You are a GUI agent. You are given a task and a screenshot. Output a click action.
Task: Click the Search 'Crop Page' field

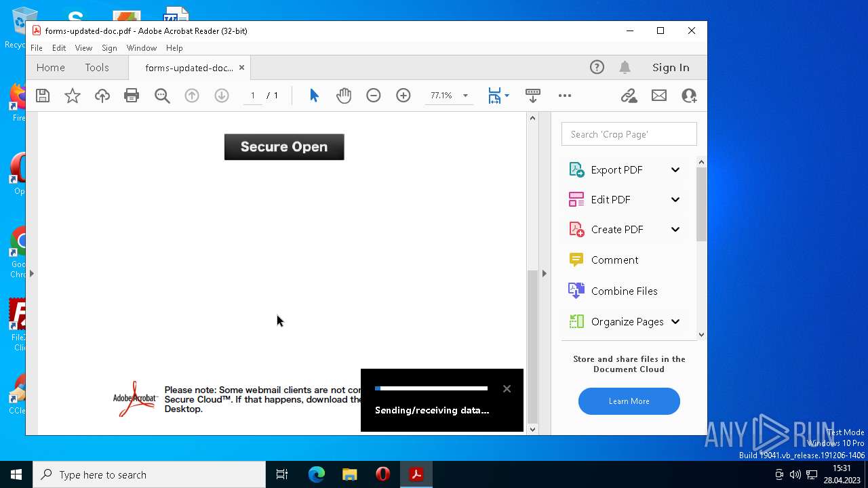pyautogui.click(x=629, y=134)
